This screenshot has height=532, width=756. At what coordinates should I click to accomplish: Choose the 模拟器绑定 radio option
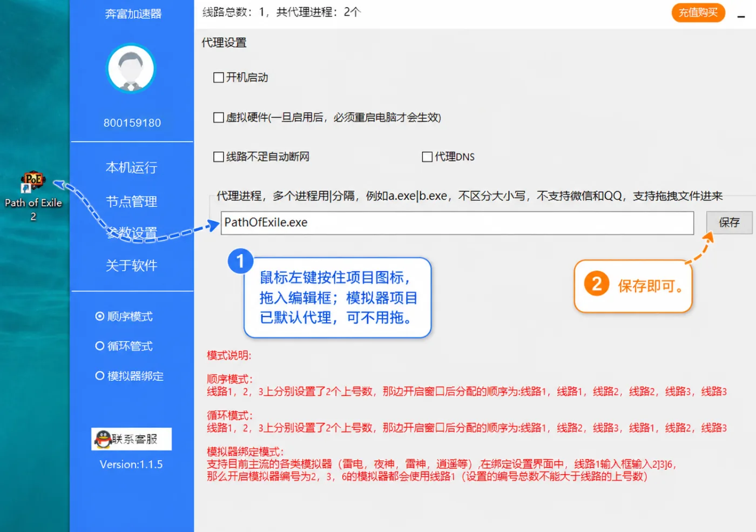(x=100, y=376)
